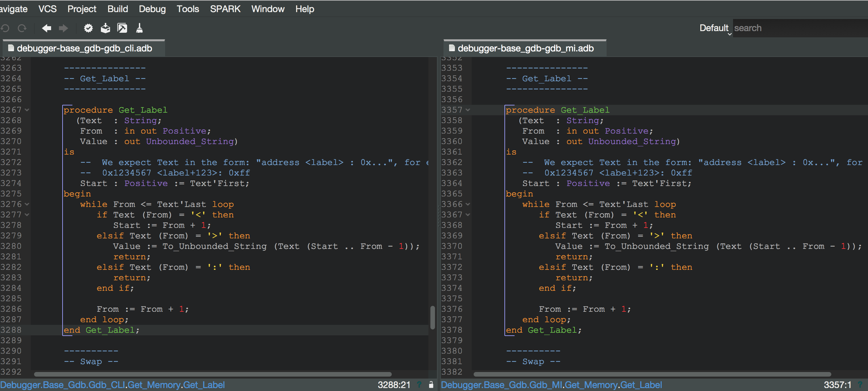This screenshot has width=868, height=391.
Task: Click the Undo toolbar icon
Action: [x=5, y=28]
